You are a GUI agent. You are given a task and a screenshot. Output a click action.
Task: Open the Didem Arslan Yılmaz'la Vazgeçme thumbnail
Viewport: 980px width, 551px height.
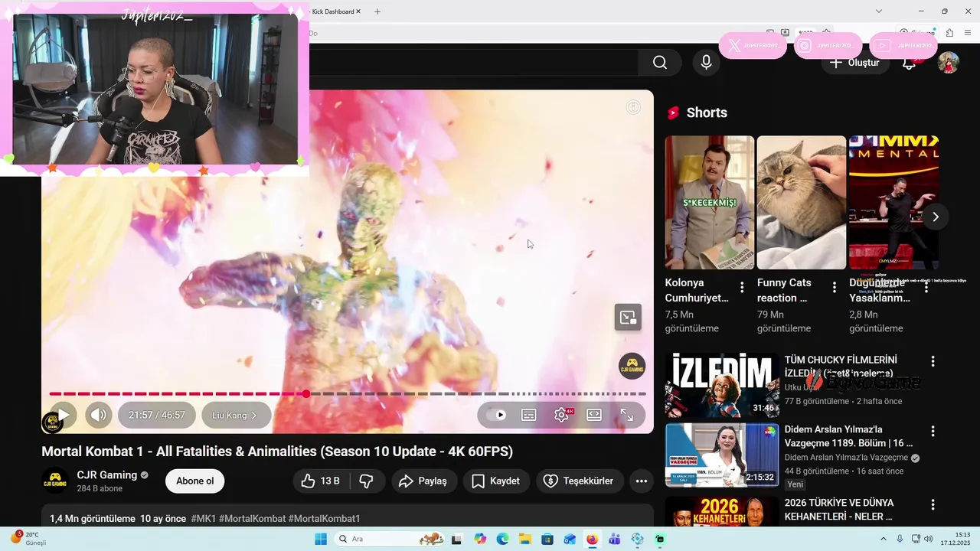[722, 455]
